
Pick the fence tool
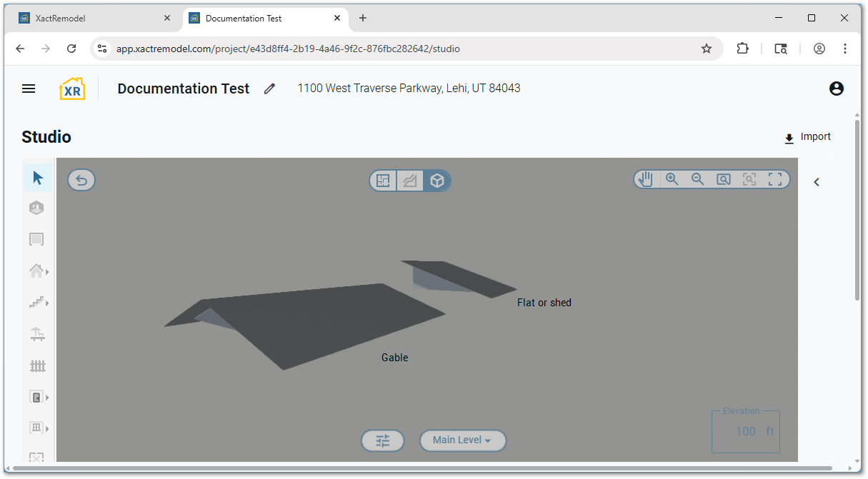click(37, 365)
